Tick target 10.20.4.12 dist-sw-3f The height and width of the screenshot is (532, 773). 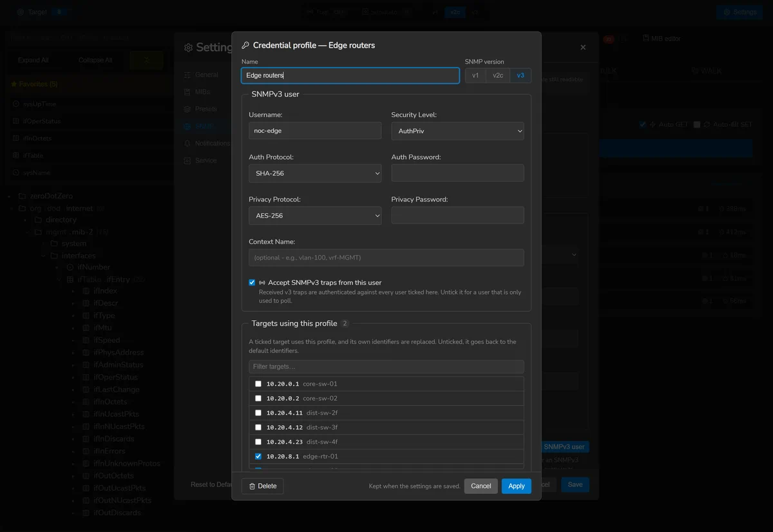(x=258, y=427)
